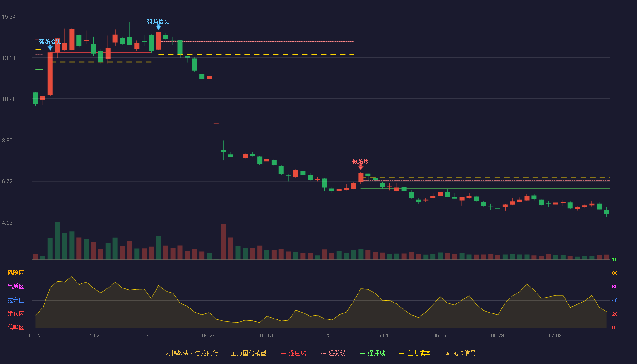Click the 04-15 date label
This screenshot has height=364, width=637.
pos(151,335)
